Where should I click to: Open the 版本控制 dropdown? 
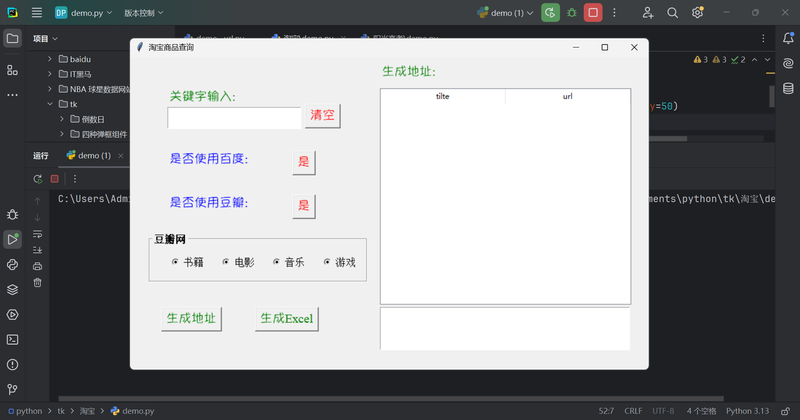tap(143, 13)
